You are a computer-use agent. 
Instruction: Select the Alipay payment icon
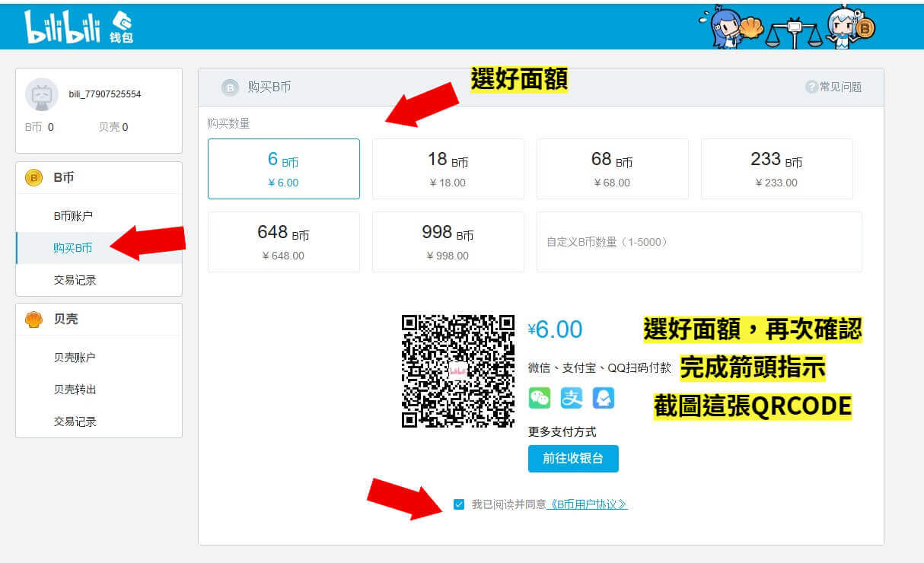point(572,398)
